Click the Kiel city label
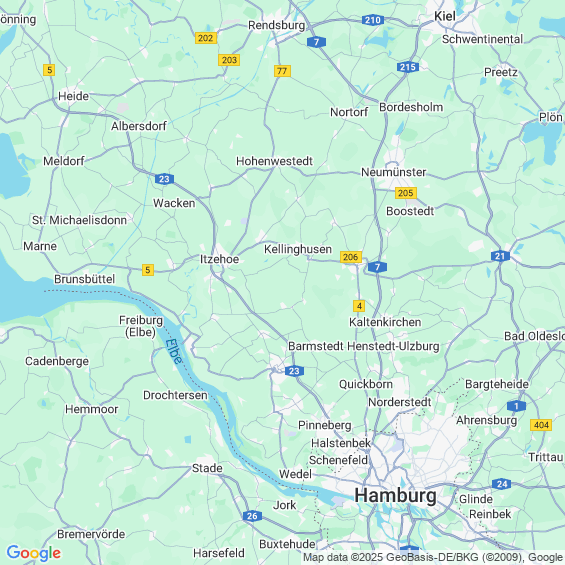 click(445, 16)
